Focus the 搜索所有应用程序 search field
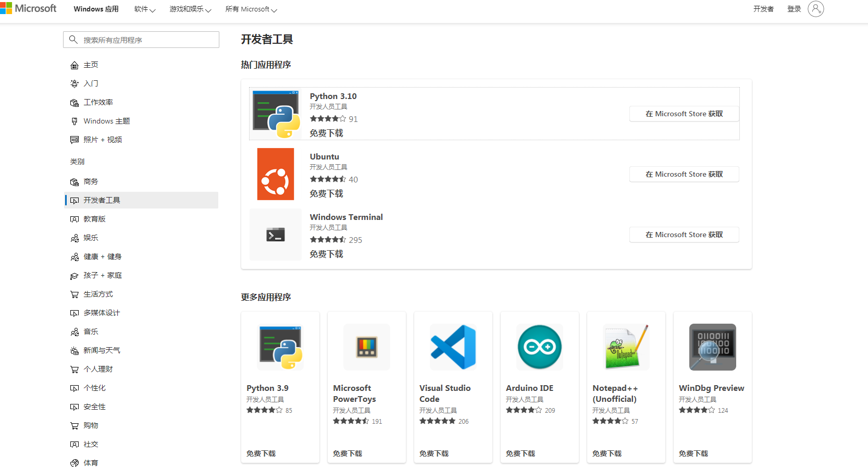Viewport: 868px width, 467px height. [141, 40]
